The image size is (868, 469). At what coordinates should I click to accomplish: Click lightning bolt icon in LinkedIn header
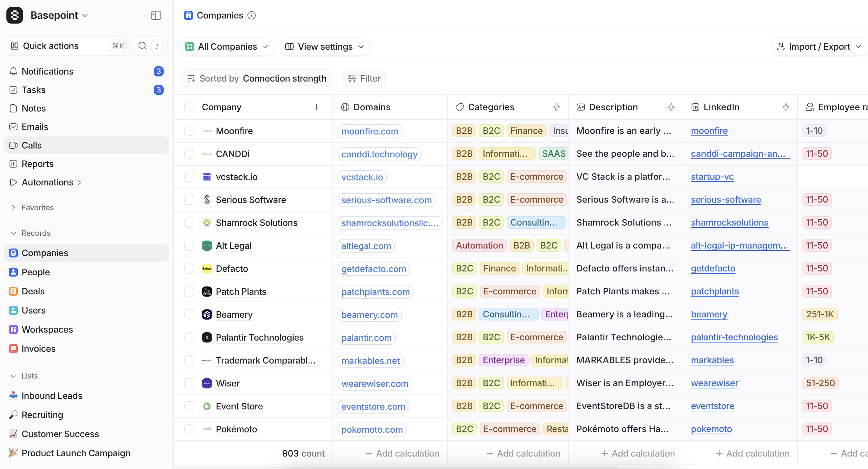point(785,107)
